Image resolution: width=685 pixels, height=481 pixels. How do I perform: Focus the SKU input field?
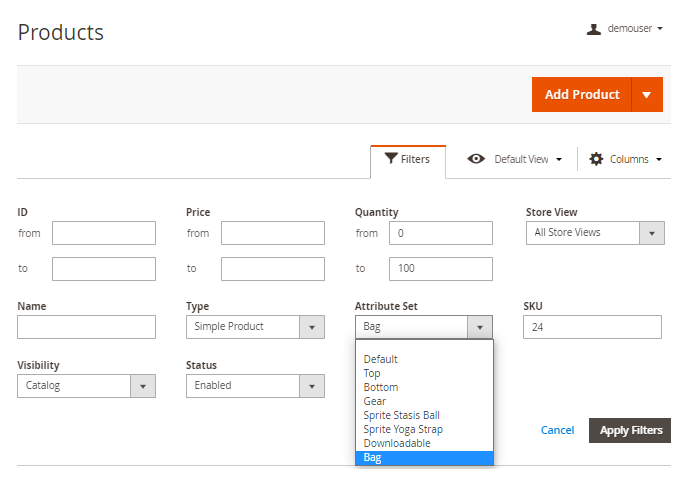[592, 327]
